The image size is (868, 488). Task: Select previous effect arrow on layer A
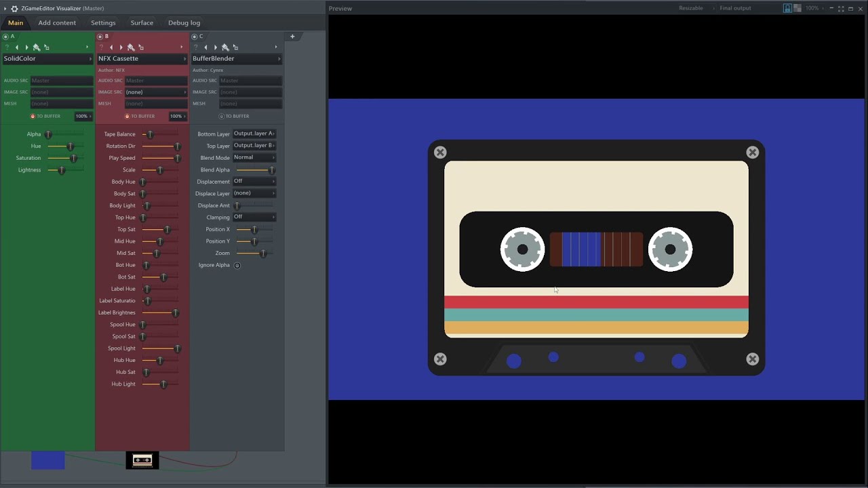17,47
